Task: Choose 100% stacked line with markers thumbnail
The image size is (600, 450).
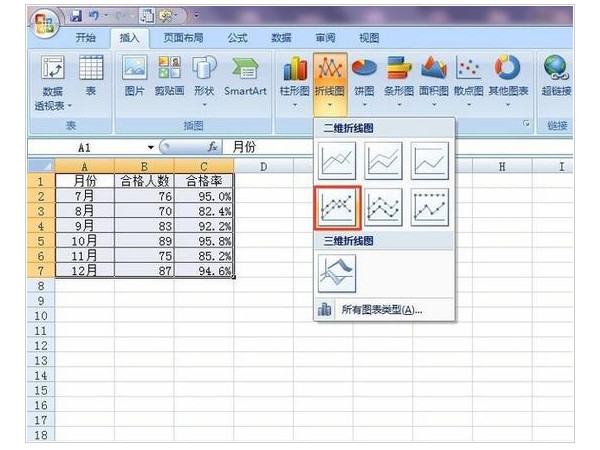Action: point(429,207)
